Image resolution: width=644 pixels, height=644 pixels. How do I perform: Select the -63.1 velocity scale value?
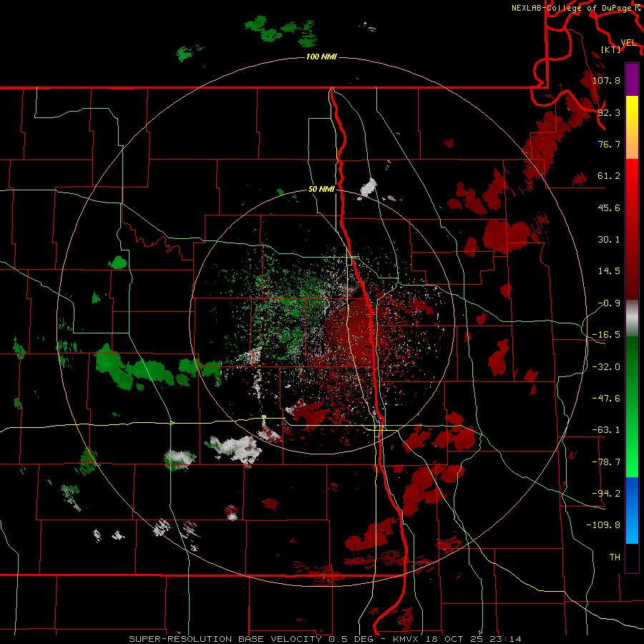(x=606, y=430)
